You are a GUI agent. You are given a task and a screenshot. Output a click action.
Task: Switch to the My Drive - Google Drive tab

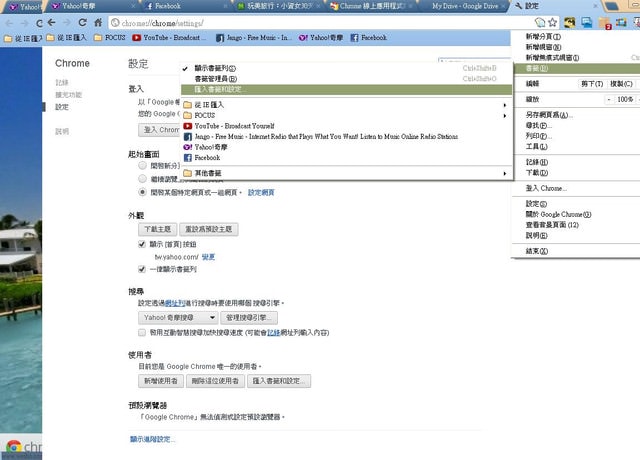click(x=463, y=6)
